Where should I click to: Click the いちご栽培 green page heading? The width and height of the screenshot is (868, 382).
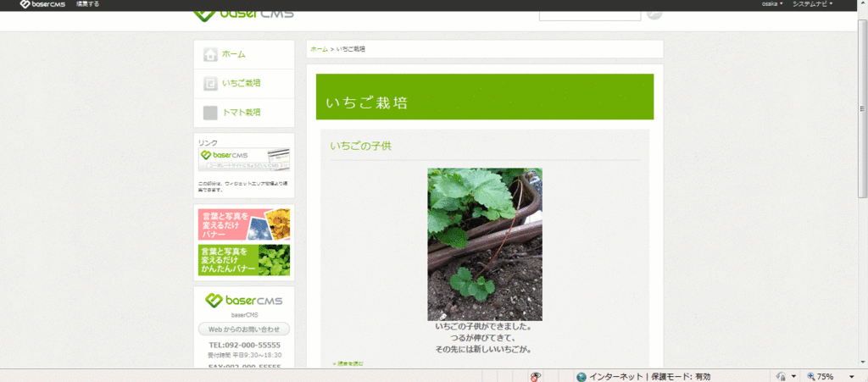pyautogui.click(x=367, y=102)
